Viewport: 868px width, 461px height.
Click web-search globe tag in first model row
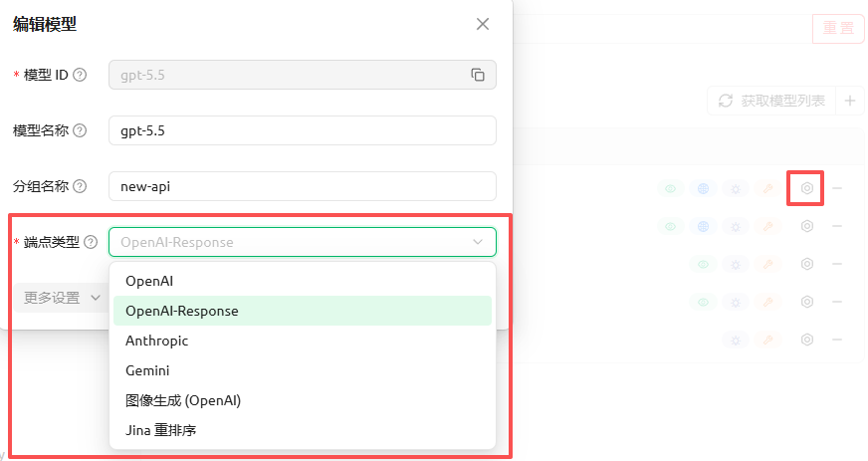tap(703, 189)
